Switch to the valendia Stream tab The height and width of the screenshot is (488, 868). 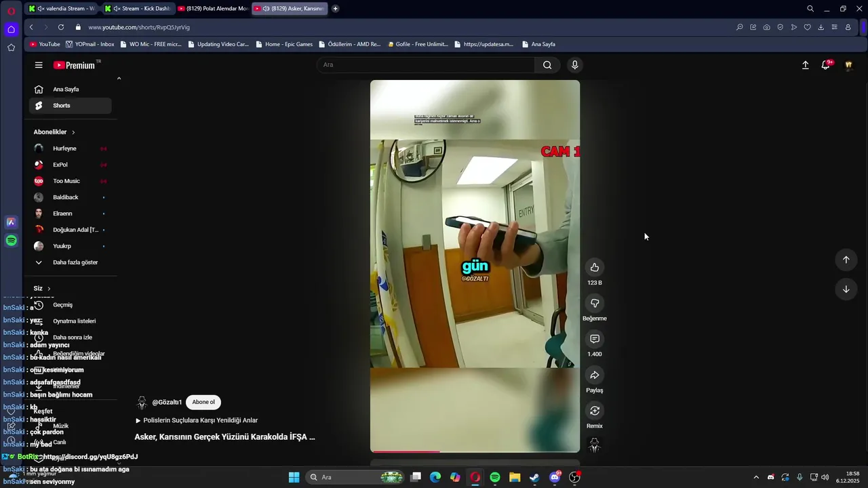point(61,9)
